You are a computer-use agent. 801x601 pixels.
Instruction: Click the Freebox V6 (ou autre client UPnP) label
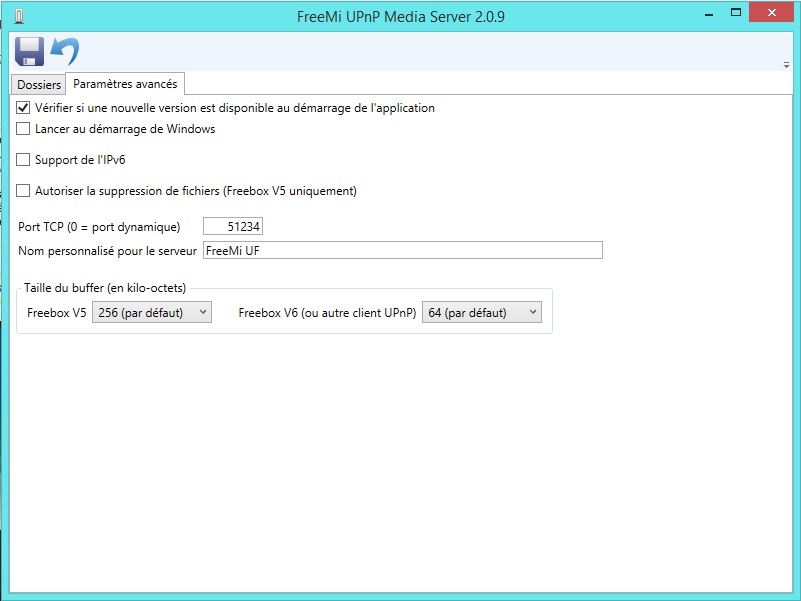[x=327, y=313]
